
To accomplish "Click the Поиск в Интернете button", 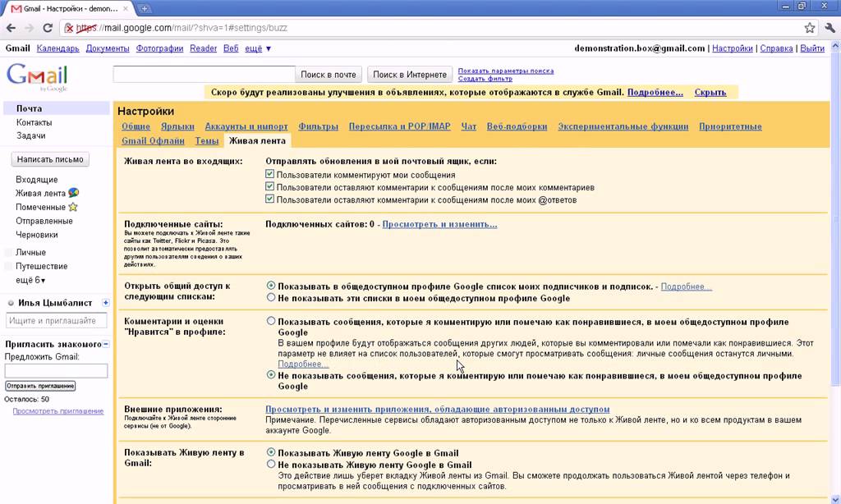I will tap(410, 75).
